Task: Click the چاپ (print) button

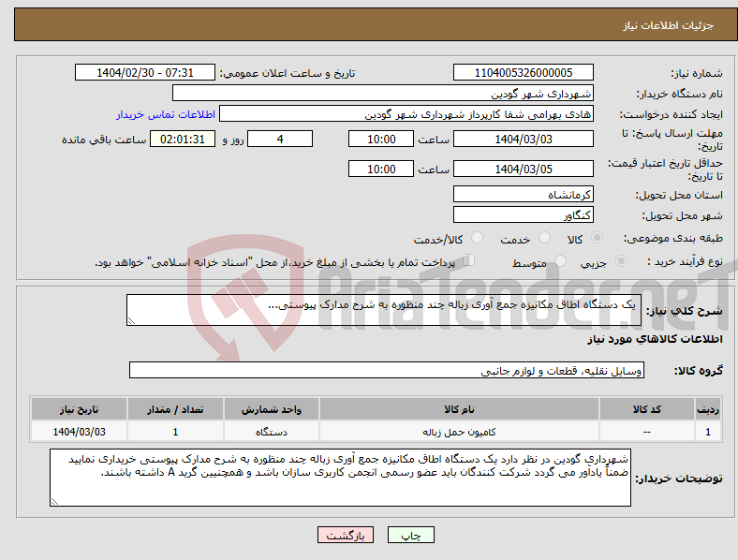Action: [410, 535]
